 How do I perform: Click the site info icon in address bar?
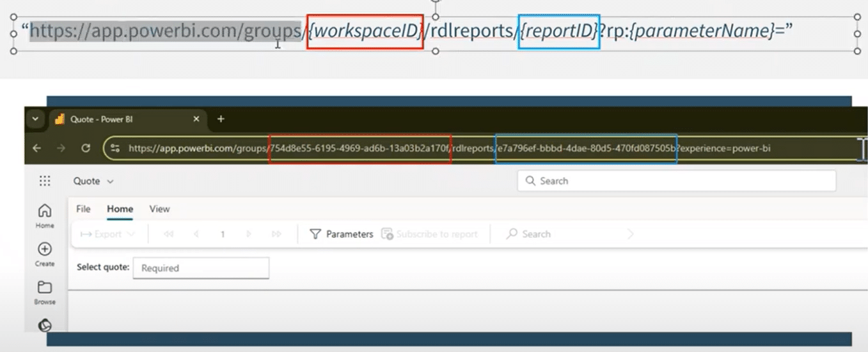tap(115, 148)
